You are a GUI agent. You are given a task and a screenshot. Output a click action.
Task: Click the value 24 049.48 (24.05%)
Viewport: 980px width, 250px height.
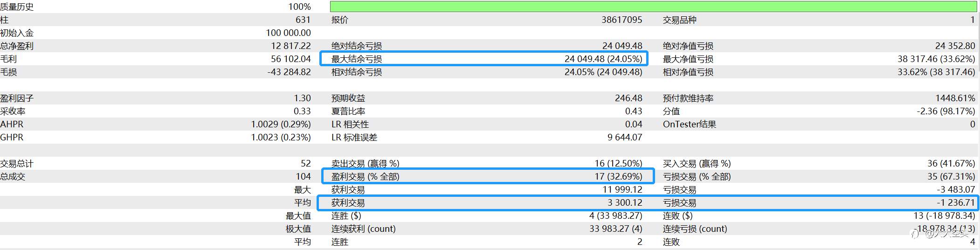click(603, 59)
